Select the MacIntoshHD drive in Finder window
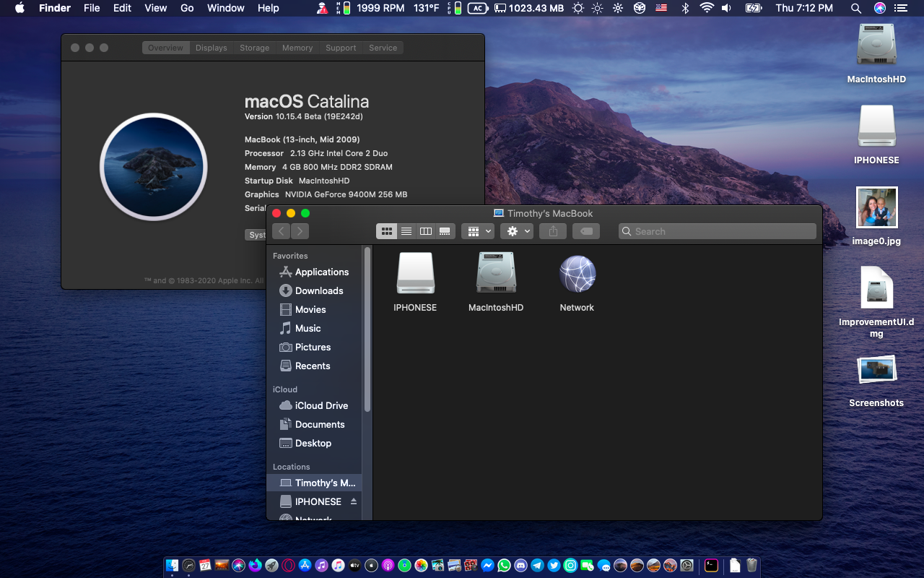 coord(496,275)
